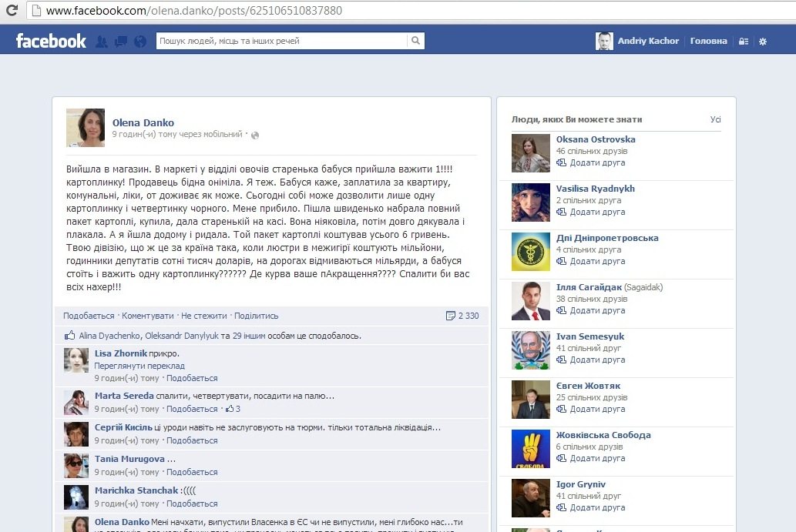Open Сергій Кисіль's comment avatar
Viewport: 796px width, 532px height.
76,434
